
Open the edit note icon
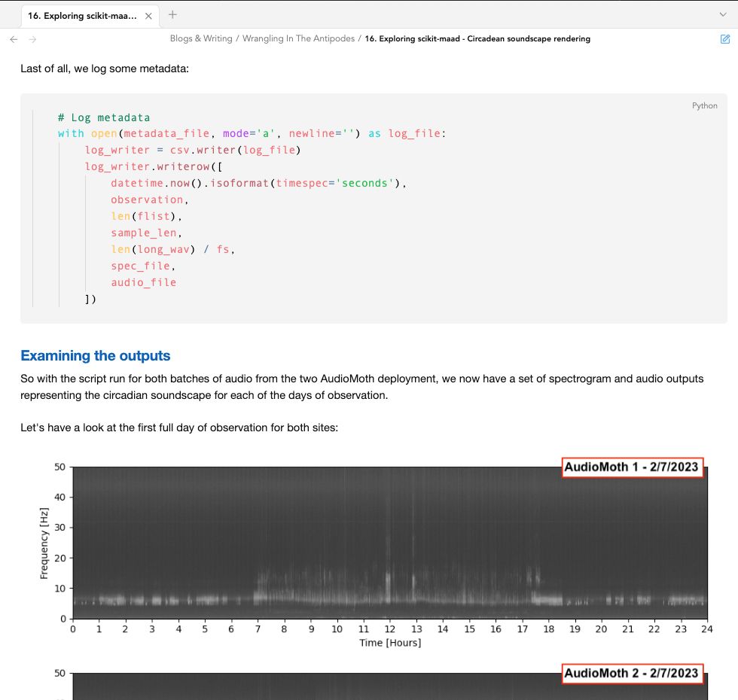724,39
